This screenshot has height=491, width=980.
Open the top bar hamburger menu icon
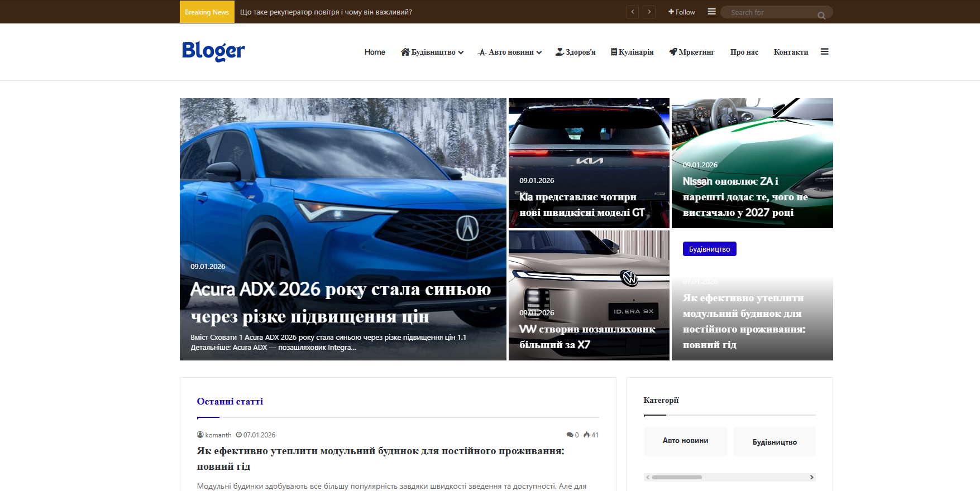pos(711,12)
